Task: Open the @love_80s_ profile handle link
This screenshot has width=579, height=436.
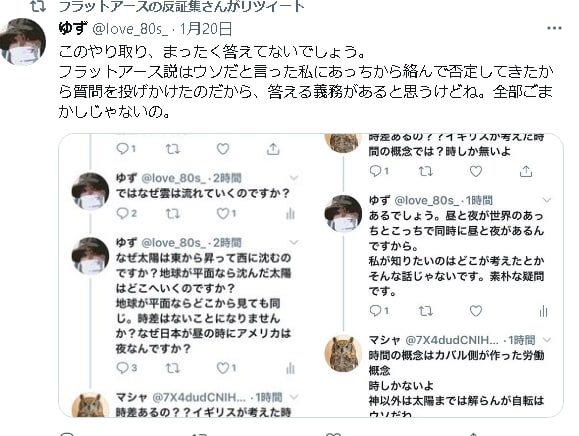Action: pyautogui.click(x=130, y=29)
